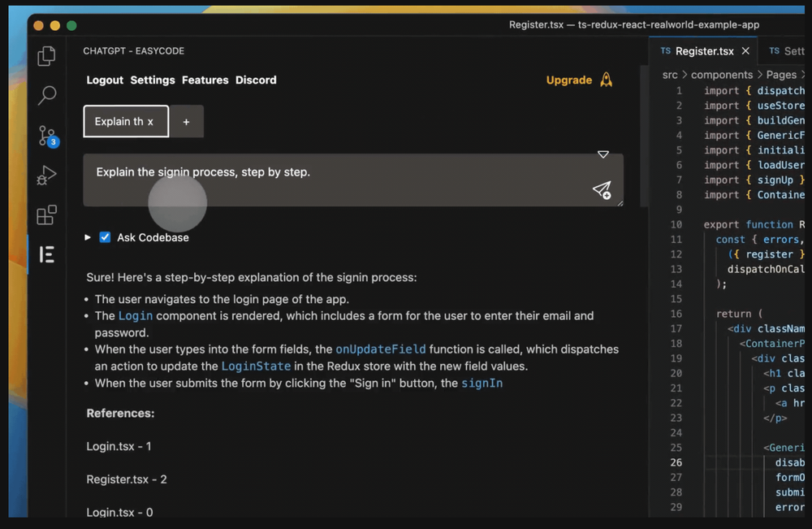Toggle the Ask Codebase checkbox
The image size is (812, 529).
pyautogui.click(x=105, y=237)
